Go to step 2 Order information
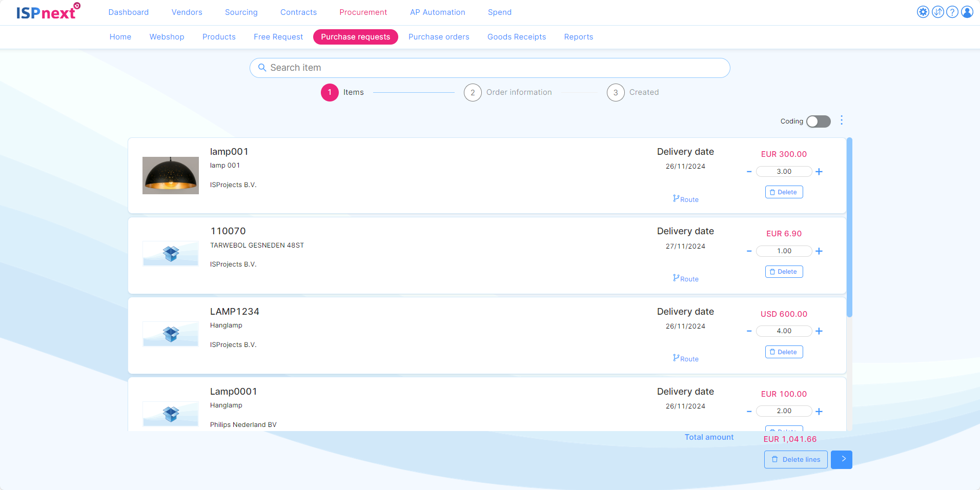Image resolution: width=980 pixels, height=490 pixels. pos(473,93)
